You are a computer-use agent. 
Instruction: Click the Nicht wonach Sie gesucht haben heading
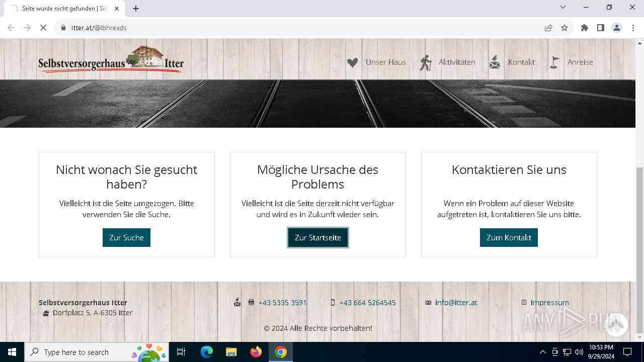pos(126,177)
